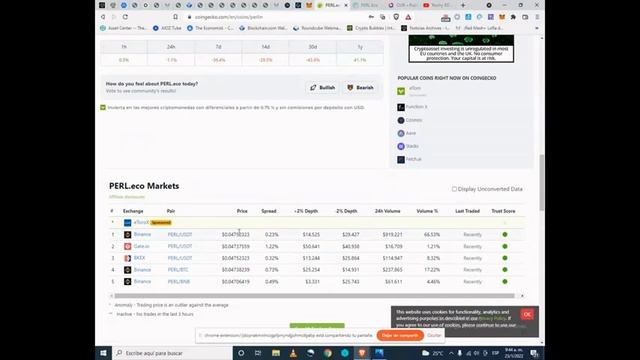
Task: Click the Brave browser taskbar icon
Action: coord(362,353)
